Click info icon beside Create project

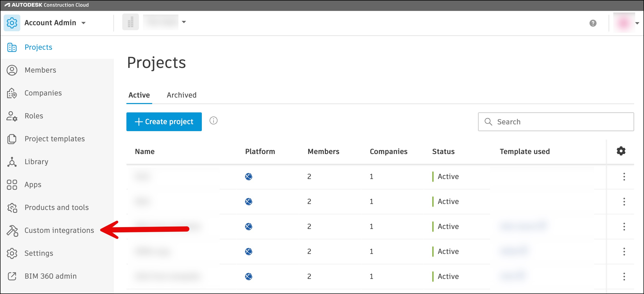click(214, 121)
